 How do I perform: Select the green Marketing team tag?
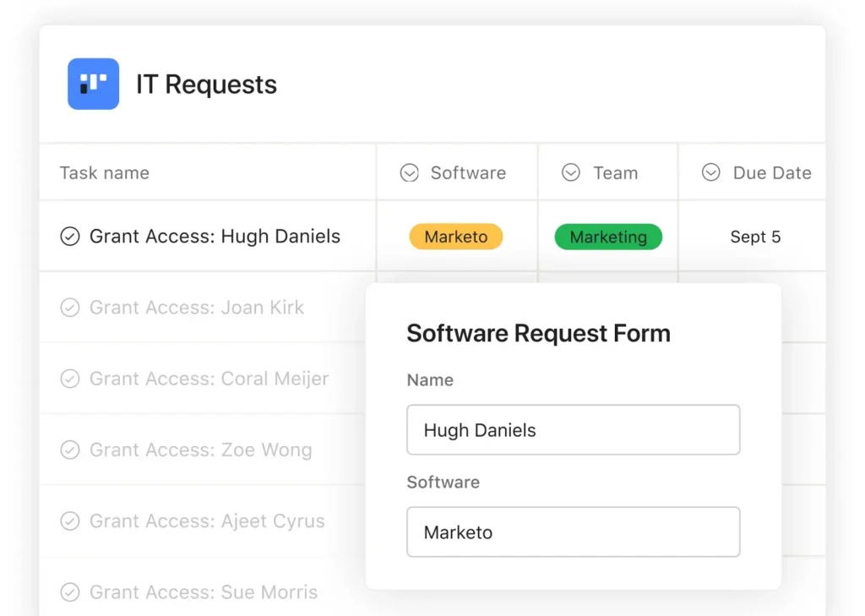608,237
